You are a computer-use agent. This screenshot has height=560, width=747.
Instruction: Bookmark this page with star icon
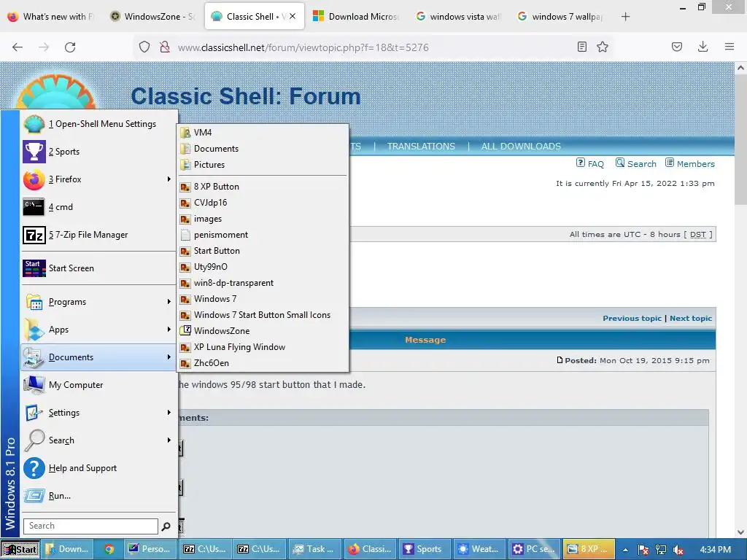tap(603, 47)
